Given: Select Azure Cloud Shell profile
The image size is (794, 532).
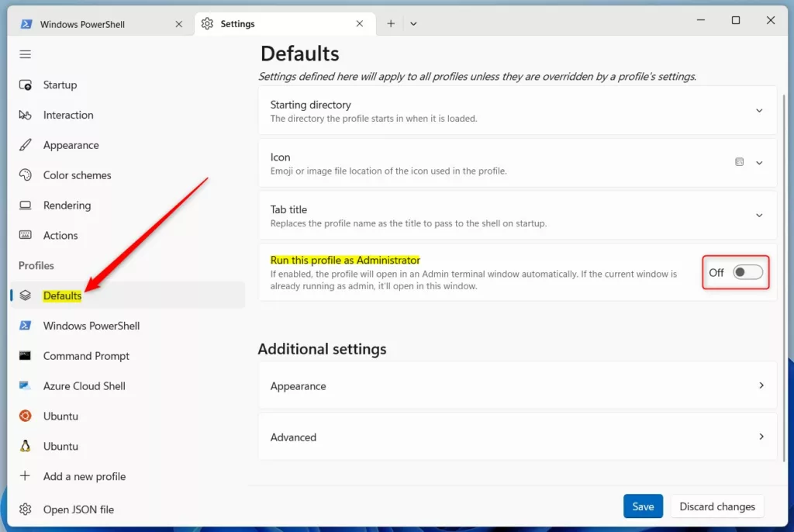Looking at the screenshot, I should pyautogui.click(x=128, y=385).
